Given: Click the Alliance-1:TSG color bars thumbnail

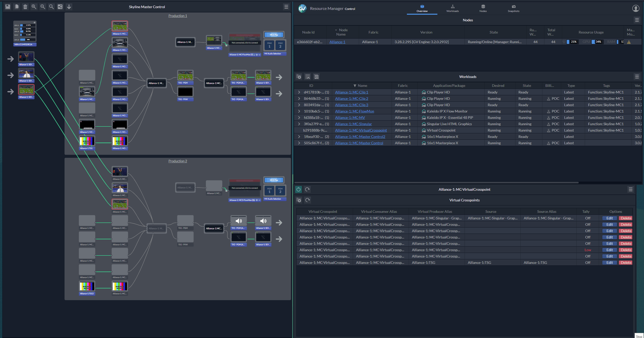Looking at the screenshot, I should (x=87, y=141).
